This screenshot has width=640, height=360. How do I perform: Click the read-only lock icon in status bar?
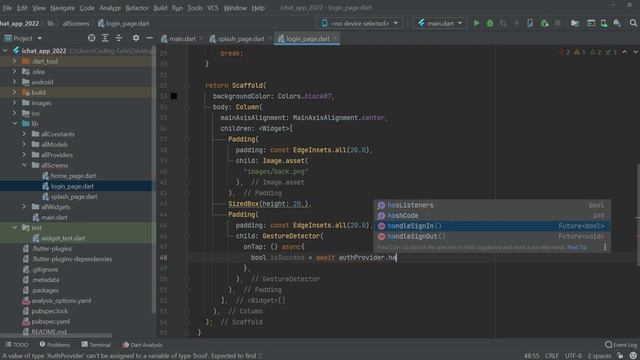(620, 356)
